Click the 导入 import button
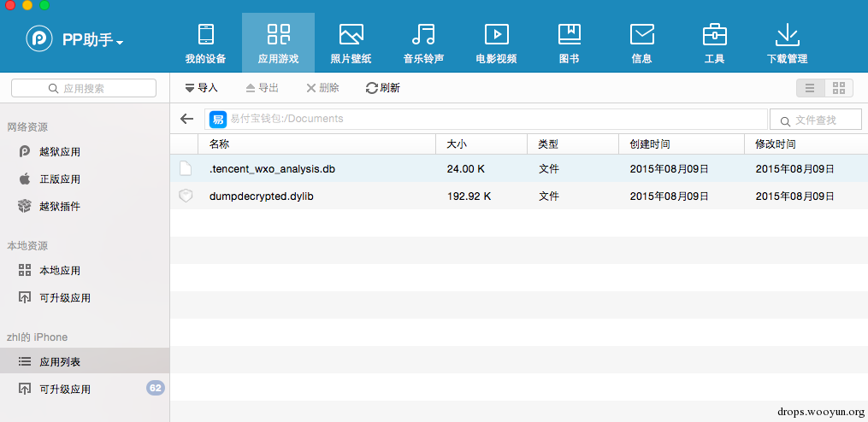The image size is (868, 422). pos(202,88)
